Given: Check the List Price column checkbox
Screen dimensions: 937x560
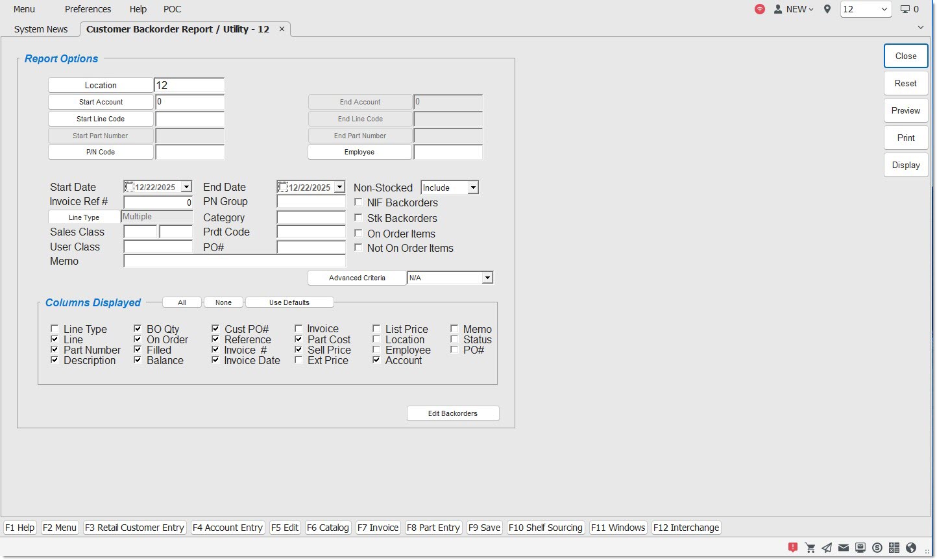Looking at the screenshot, I should [x=376, y=329].
